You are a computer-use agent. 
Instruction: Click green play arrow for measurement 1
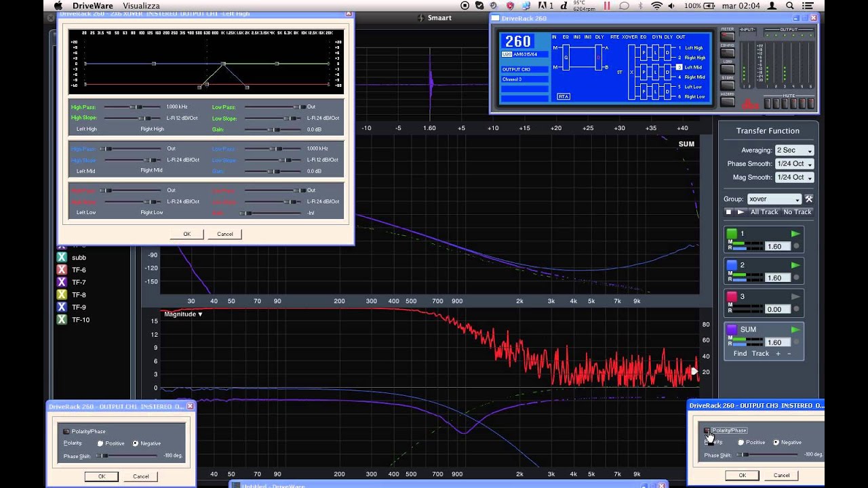(795, 234)
